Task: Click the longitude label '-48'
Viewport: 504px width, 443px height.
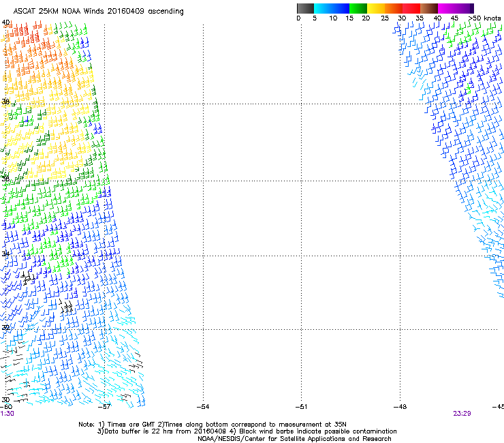Action: (x=400, y=407)
